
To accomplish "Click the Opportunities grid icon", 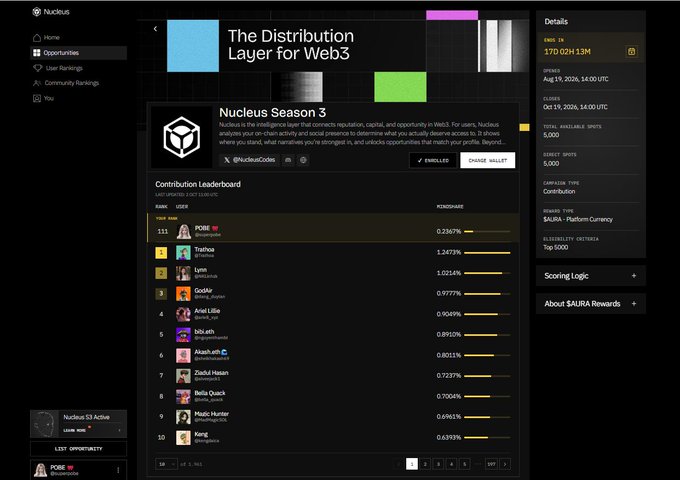I will click(36, 53).
